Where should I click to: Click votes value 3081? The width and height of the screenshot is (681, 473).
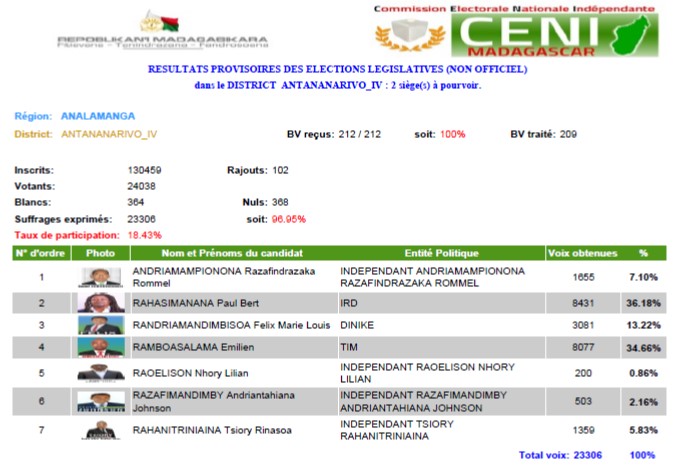click(x=583, y=325)
